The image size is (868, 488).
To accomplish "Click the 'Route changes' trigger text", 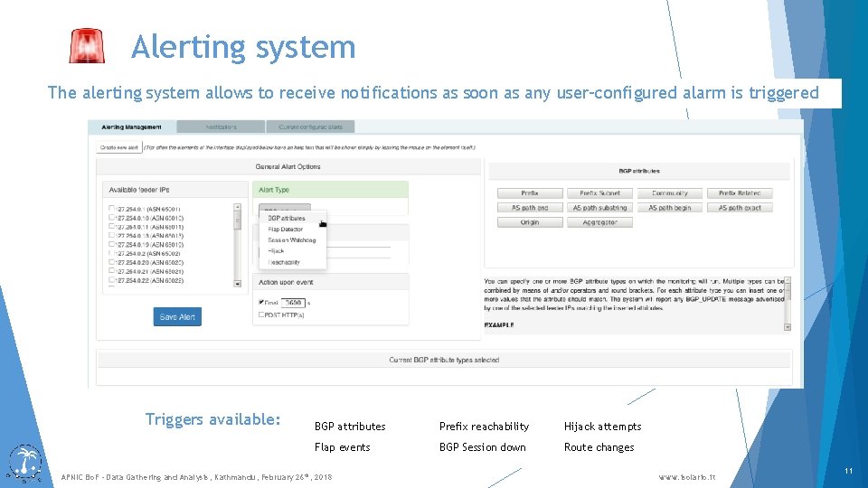I will pyautogui.click(x=599, y=447).
